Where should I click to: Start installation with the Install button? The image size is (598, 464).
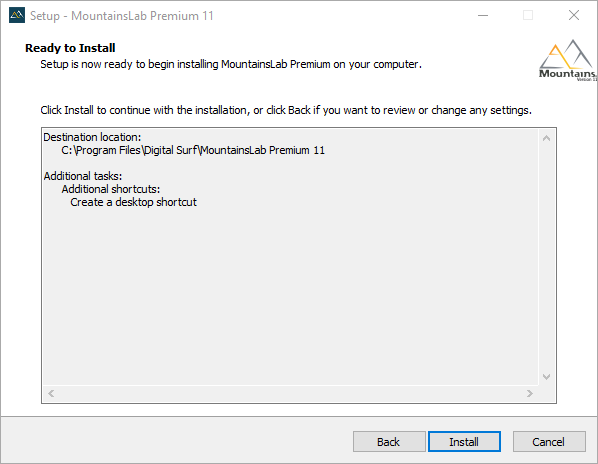[x=464, y=442]
